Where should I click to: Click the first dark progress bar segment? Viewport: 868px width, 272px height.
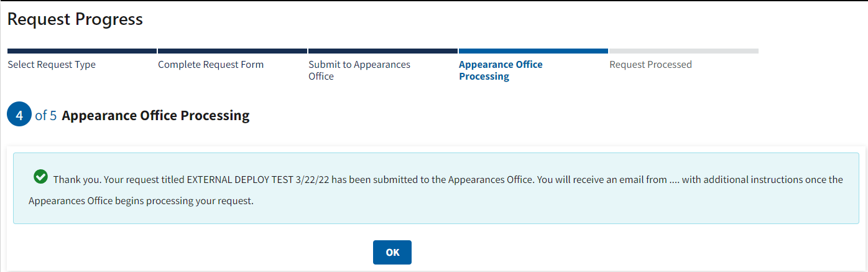(82, 51)
